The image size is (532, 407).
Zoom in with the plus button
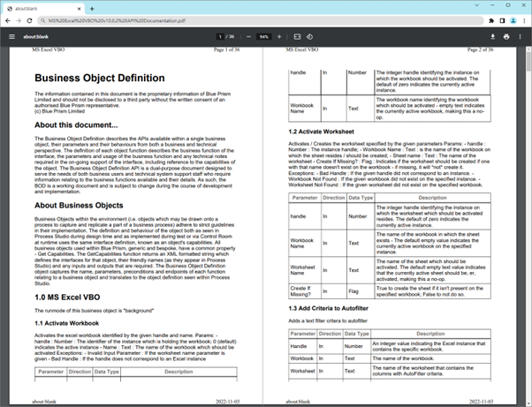279,36
